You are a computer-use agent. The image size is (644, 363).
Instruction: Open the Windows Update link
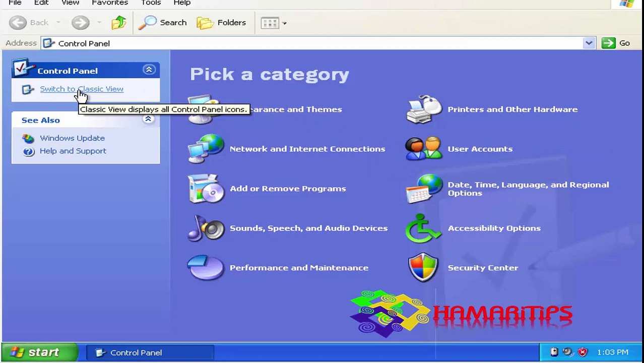click(x=72, y=138)
